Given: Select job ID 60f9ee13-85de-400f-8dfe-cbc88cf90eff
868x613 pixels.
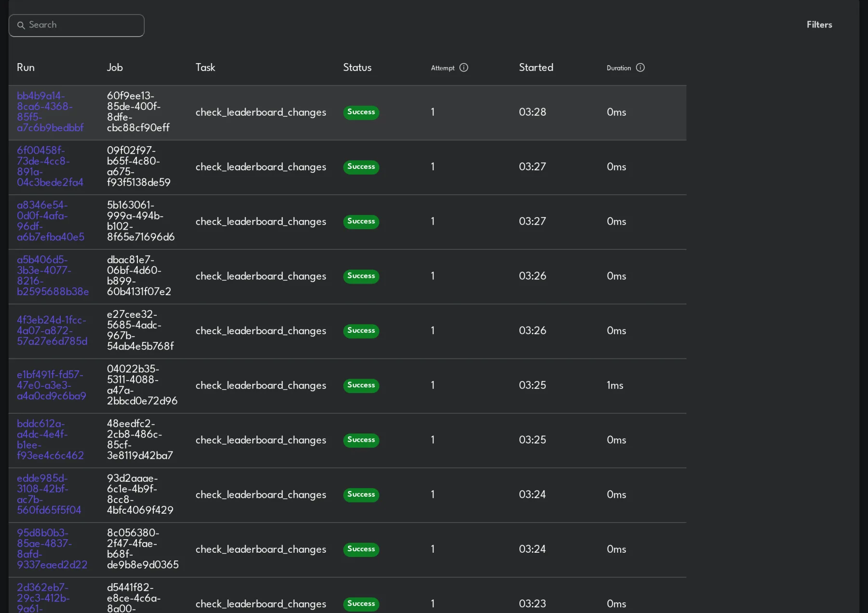Looking at the screenshot, I should click(x=138, y=112).
